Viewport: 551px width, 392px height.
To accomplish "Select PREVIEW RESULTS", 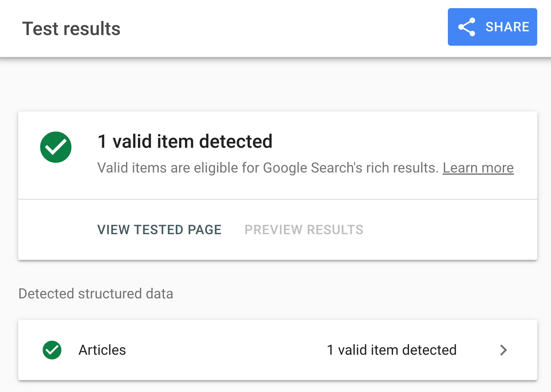I will click(x=304, y=230).
